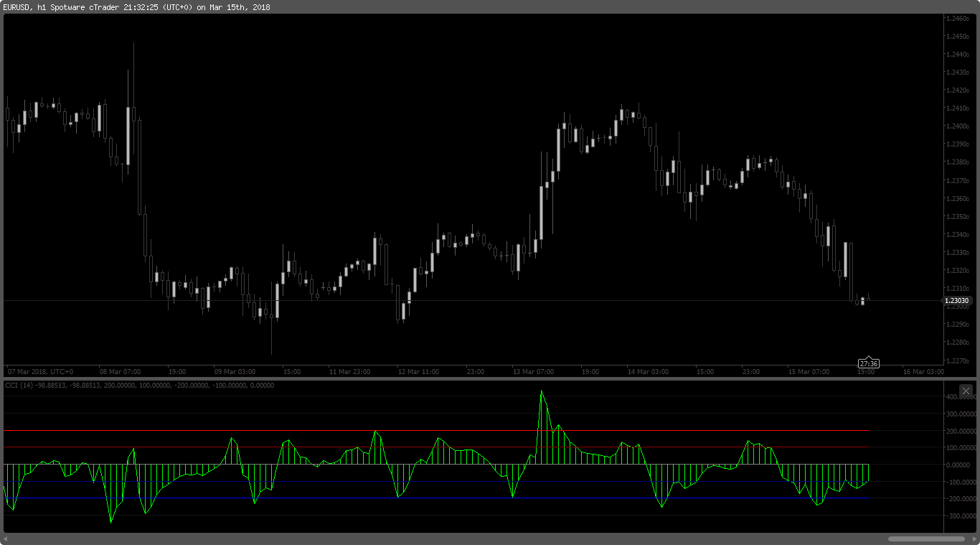This screenshot has height=545, width=980.
Task: Click the 1.2340 price axis label
Action: (x=958, y=235)
